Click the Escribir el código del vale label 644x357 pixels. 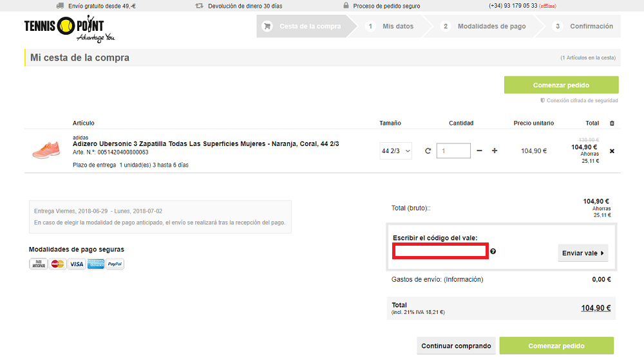point(435,238)
